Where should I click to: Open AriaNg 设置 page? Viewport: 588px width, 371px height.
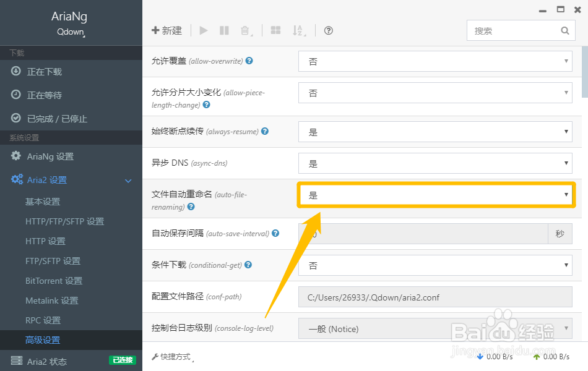[71, 156]
